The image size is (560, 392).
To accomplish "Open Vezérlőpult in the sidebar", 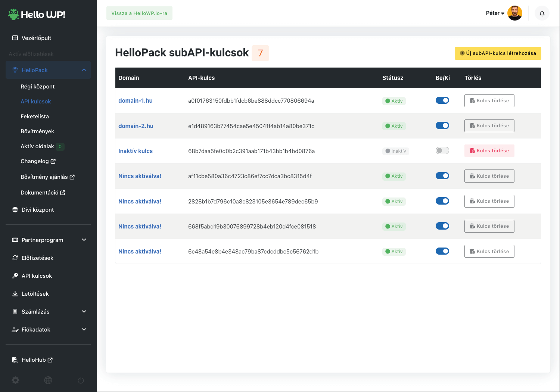I will point(36,38).
